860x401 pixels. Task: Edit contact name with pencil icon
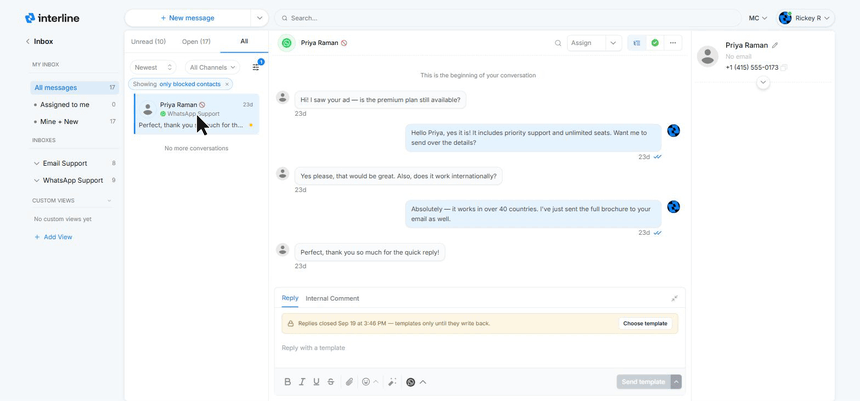pos(774,46)
